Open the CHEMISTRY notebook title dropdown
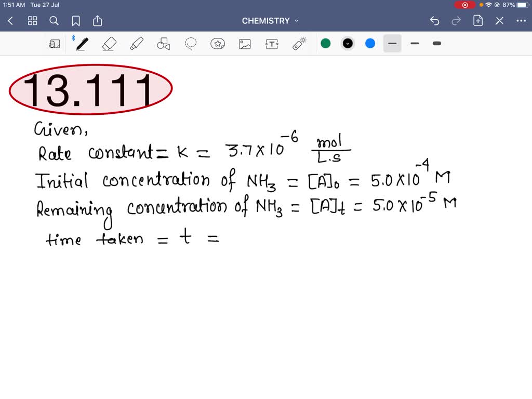This screenshot has height=399, width=532. pos(270,21)
